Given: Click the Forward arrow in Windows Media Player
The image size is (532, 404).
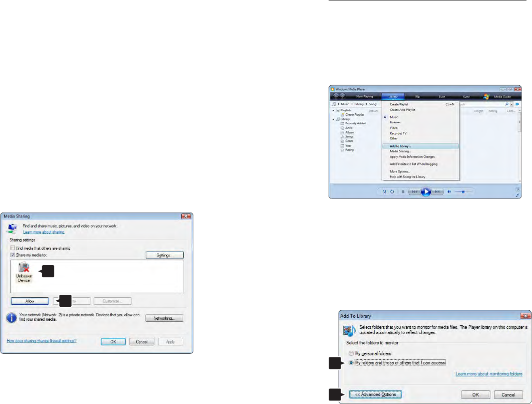Looking at the screenshot, I should [343, 96].
